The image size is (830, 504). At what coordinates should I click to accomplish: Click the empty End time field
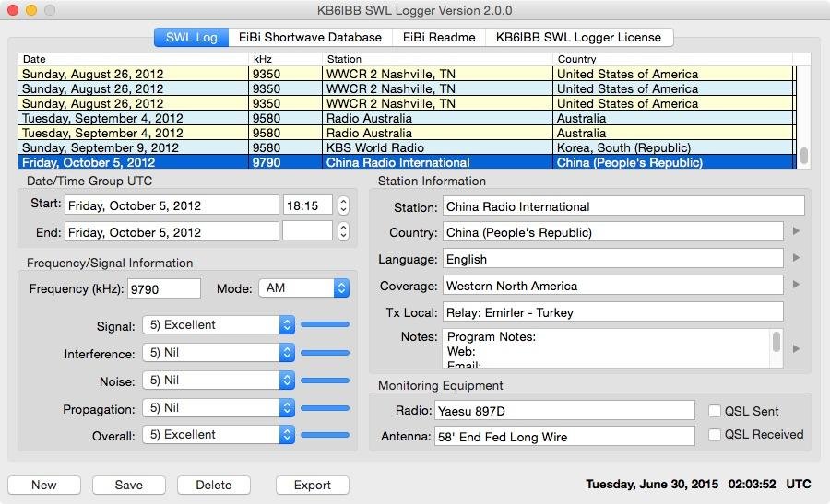click(307, 231)
